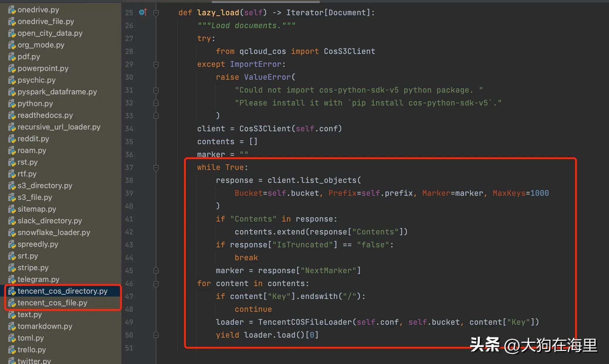Open tencent_cos_file.py in the project tree
The height and width of the screenshot is (364, 609).
(52, 303)
